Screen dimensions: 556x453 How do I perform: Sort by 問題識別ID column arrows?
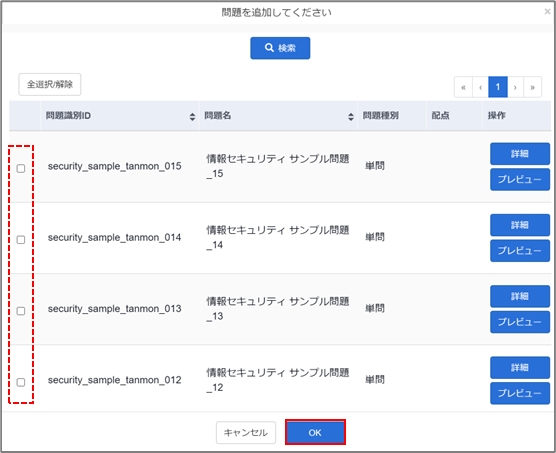192,117
